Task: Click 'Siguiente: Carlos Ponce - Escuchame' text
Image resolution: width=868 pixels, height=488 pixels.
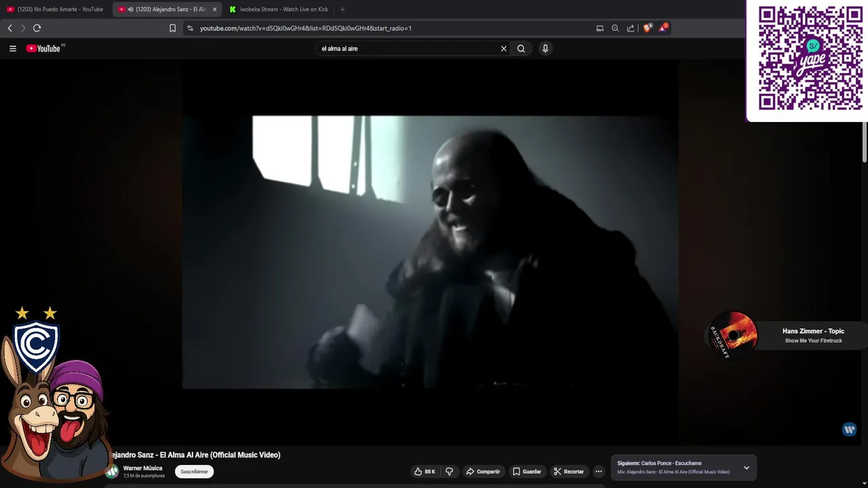Action: (x=659, y=464)
